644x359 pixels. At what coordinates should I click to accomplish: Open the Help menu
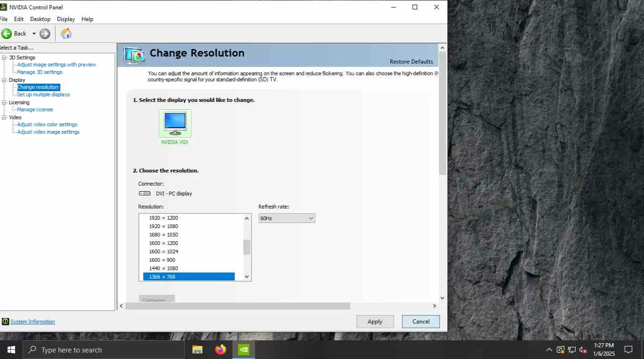pos(88,19)
